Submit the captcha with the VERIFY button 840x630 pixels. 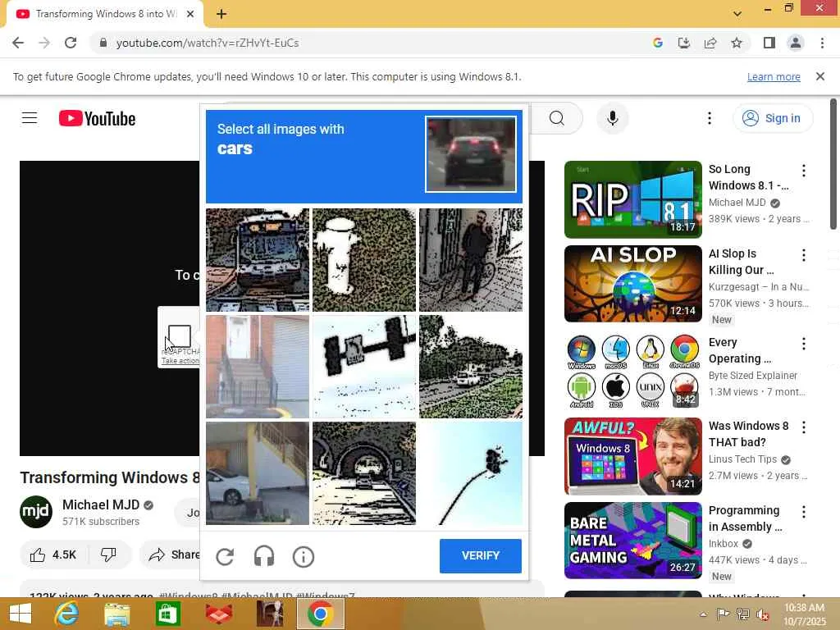point(481,556)
